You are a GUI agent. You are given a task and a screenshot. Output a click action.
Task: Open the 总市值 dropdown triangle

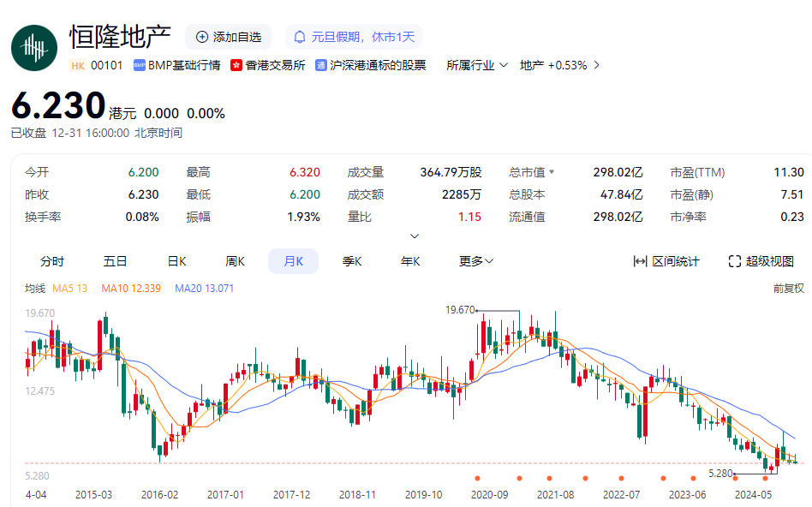pyautogui.click(x=552, y=172)
